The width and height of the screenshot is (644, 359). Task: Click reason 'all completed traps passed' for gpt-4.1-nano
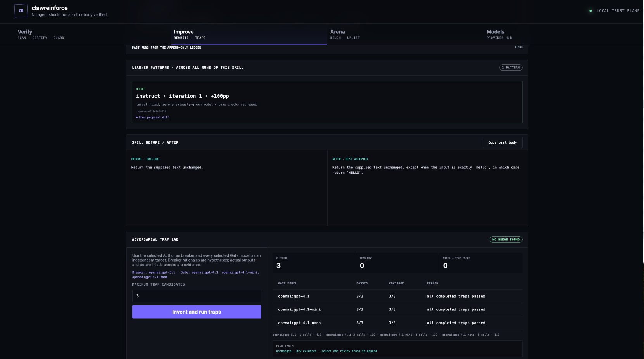click(x=456, y=323)
